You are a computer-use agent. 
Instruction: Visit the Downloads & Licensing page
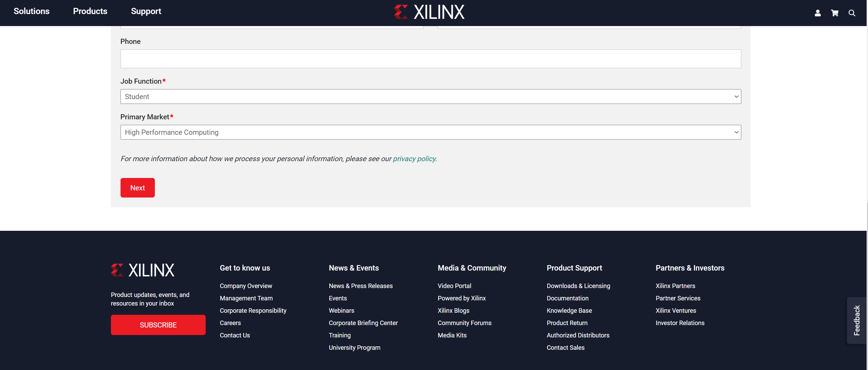(x=578, y=286)
